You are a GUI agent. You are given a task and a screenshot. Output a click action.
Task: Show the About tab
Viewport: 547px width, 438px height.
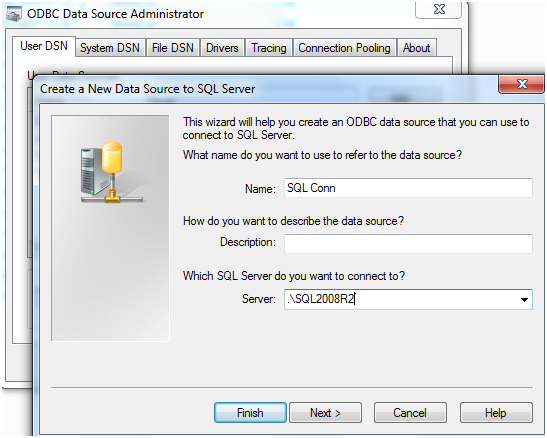[x=417, y=48]
